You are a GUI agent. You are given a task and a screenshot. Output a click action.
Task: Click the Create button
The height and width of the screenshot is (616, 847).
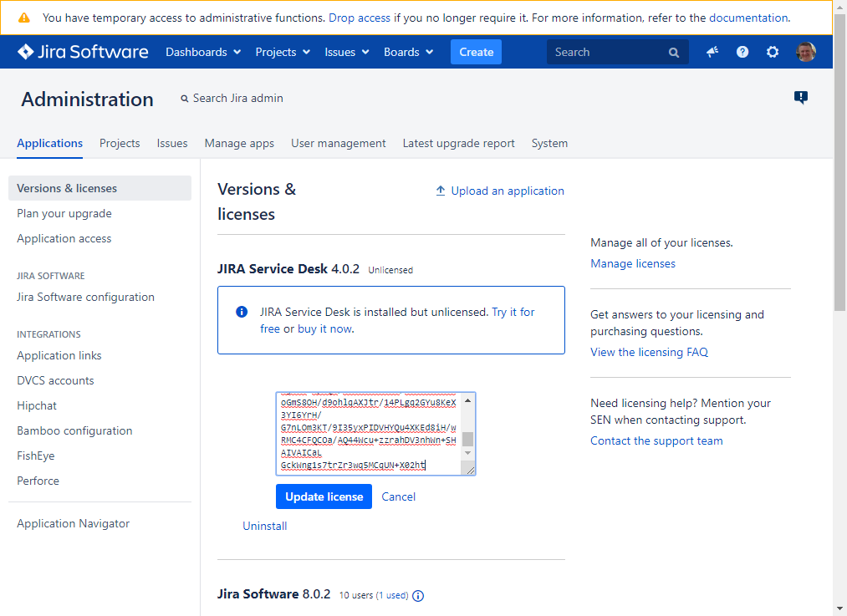pos(476,52)
